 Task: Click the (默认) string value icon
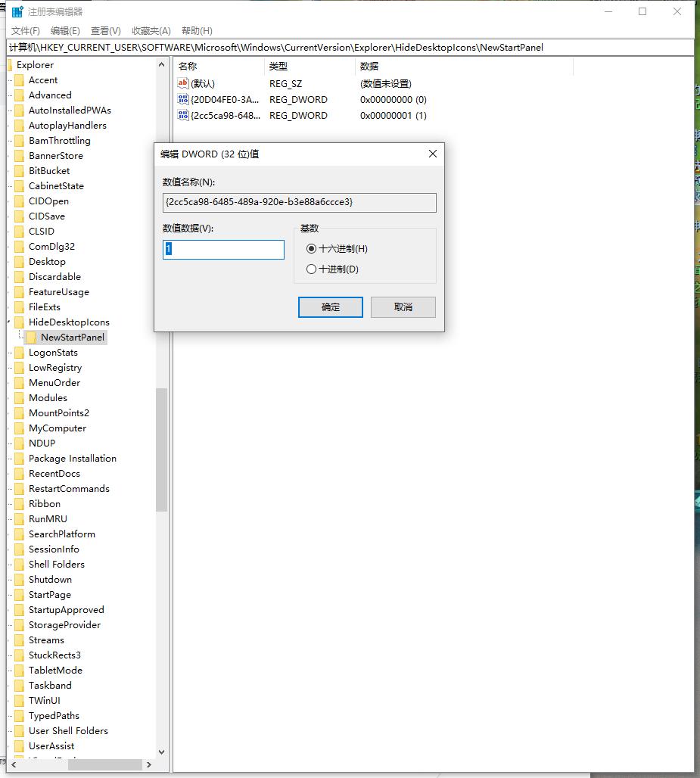(x=183, y=83)
